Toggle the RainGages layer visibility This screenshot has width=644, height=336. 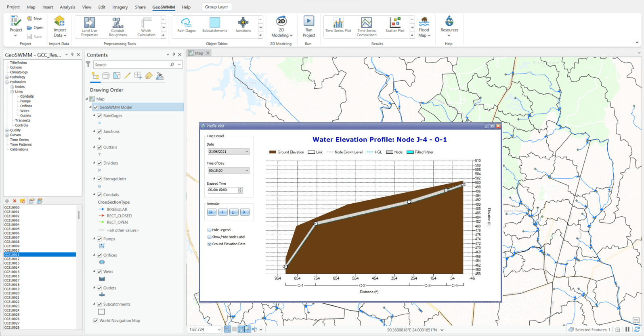pos(99,116)
